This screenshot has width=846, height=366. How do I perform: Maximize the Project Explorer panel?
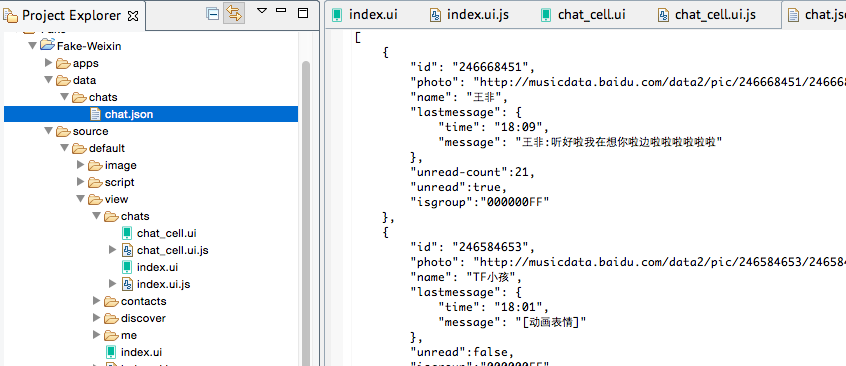[303, 12]
